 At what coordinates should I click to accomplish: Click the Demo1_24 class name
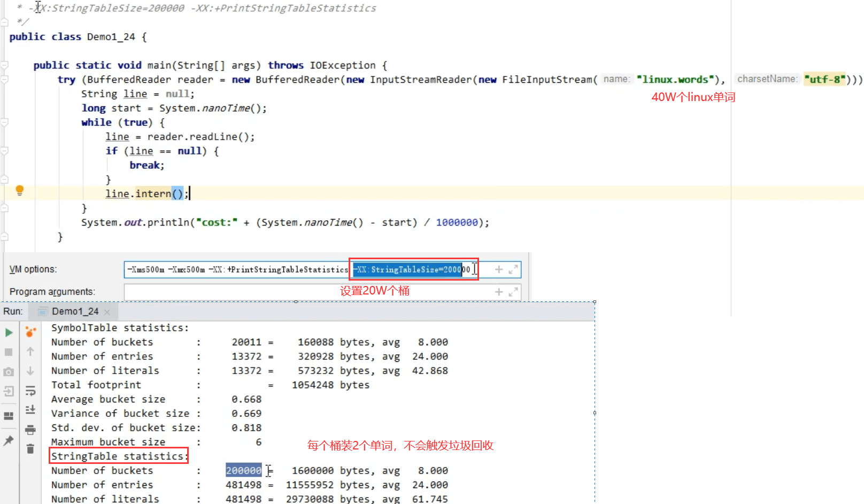pyautogui.click(x=111, y=37)
